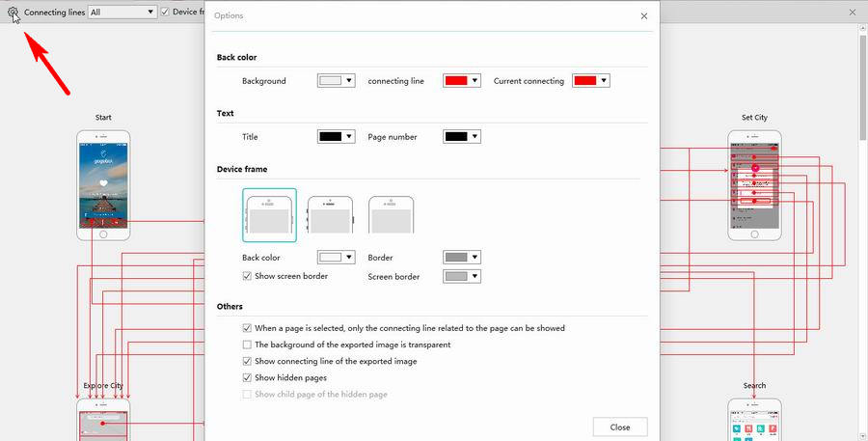Click the black Title color swatch
The image size is (868, 441).
(331, 137)
